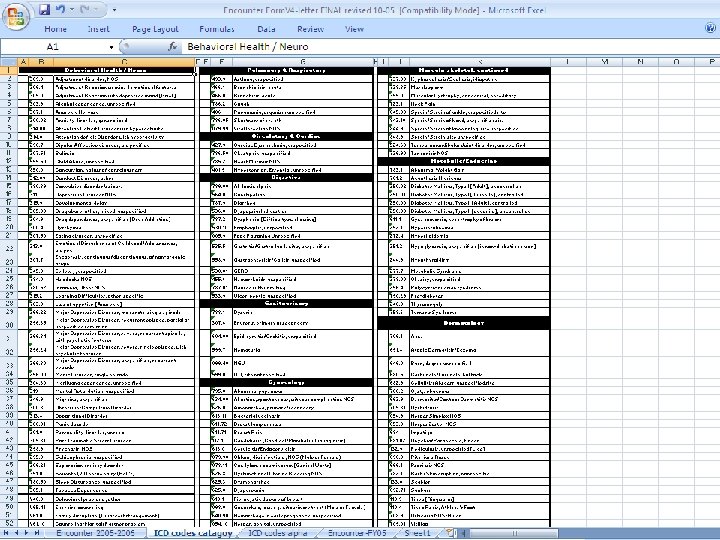Image resolution: width=720 pixels, height=540 pixels.
Task: Select the Obesity, unspecified cell
Action: pos(479,279)
